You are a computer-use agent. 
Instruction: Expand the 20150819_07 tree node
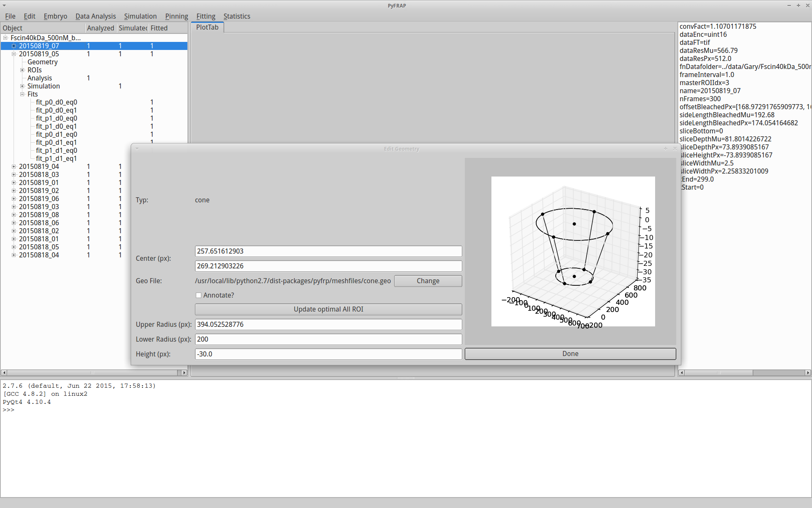[14, 46]
